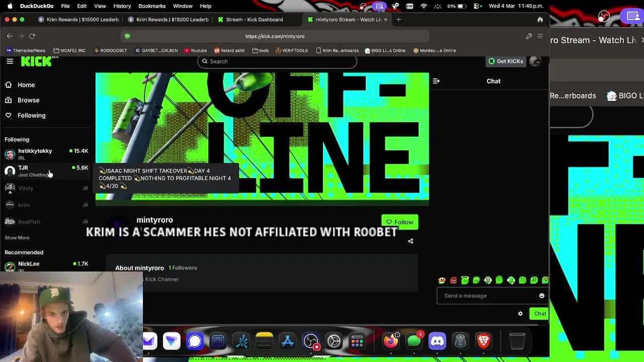Collapse the chat panel arrow icon
Image resolution: width=644 pixels, height=362 pixels.
click(436, 81)
